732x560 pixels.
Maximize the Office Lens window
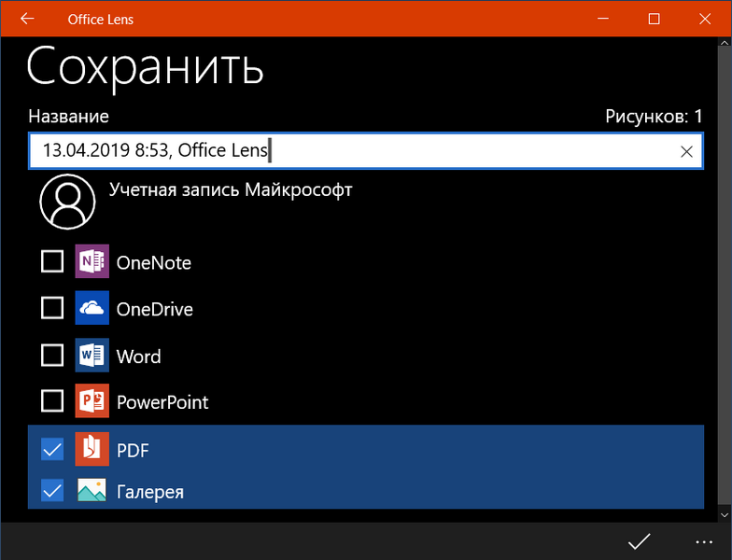(654, 19)
